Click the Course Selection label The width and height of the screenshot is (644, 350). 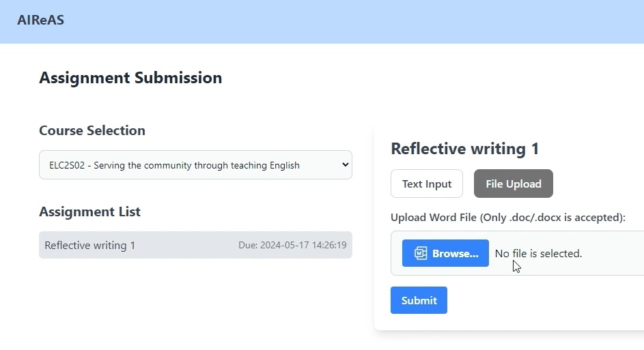tap(92, 130)
